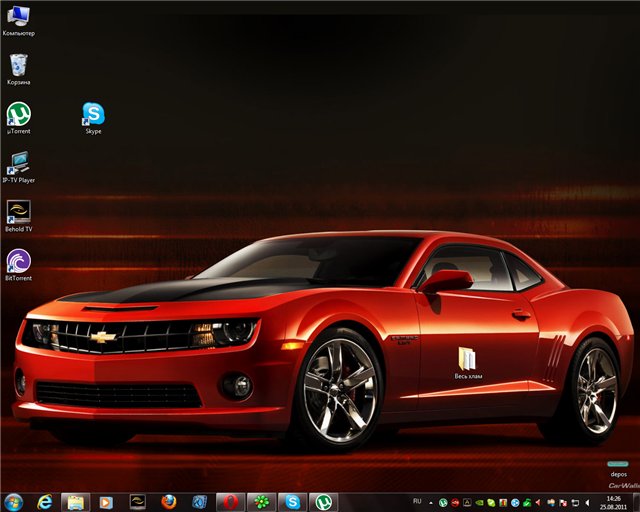Open Behold TV from the taskbar

(x=137, y=502)
